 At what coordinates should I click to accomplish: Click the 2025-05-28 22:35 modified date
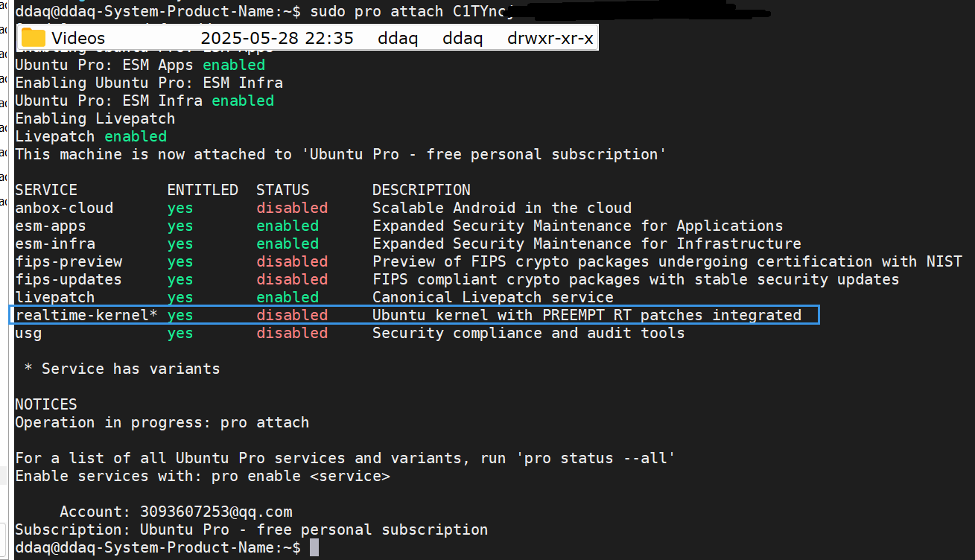[x=277, y=38]
